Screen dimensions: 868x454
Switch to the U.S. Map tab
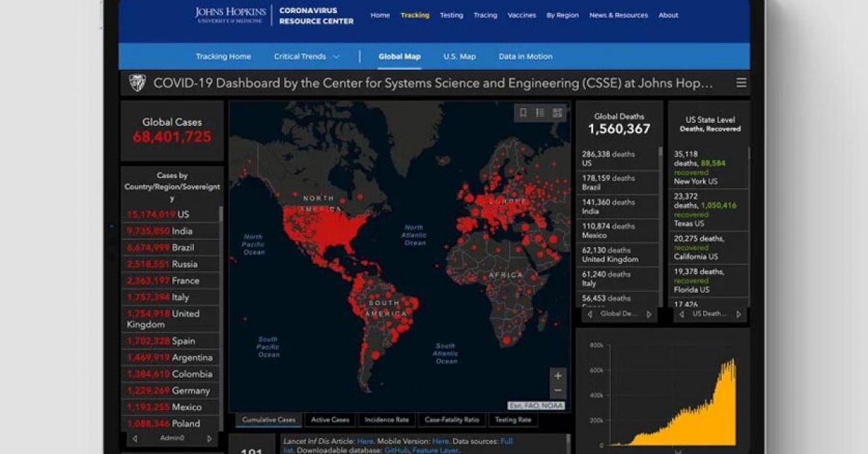pos(459,56)
